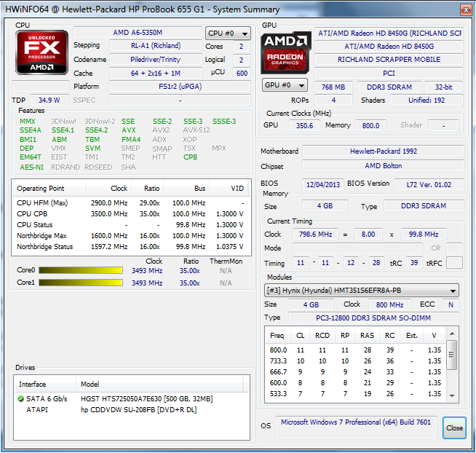Click the timings table scroll-down arrow
The image size is (476, 453).
[452, 396]
